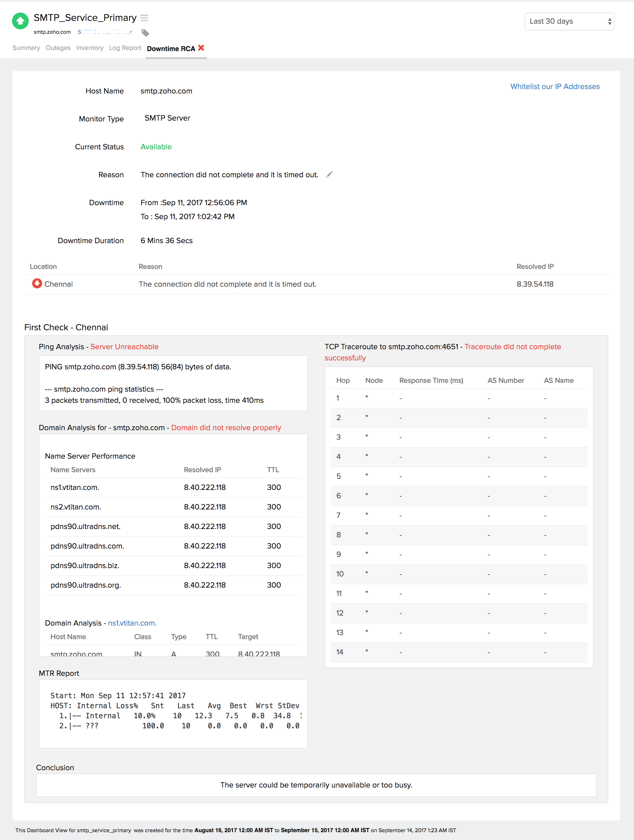
Task: Go to the Inventory tab
Action: (90, 48)
